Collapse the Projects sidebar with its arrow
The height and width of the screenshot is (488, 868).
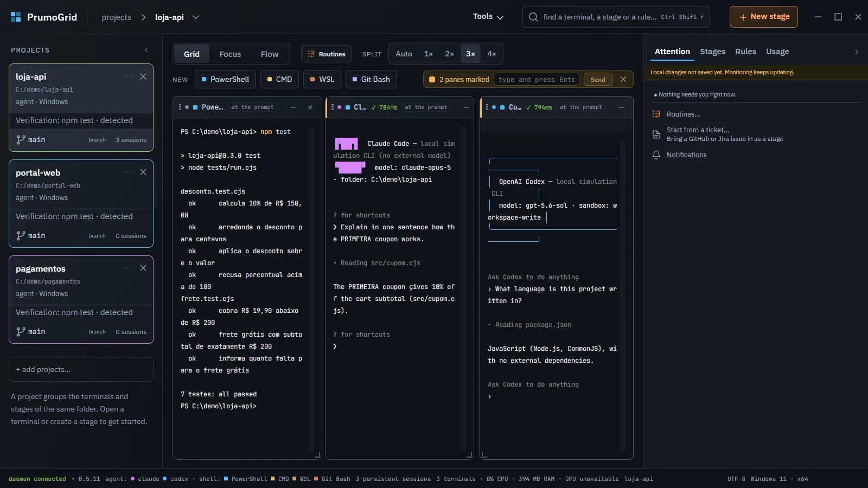pyautogui.click(x=146, y=50)
